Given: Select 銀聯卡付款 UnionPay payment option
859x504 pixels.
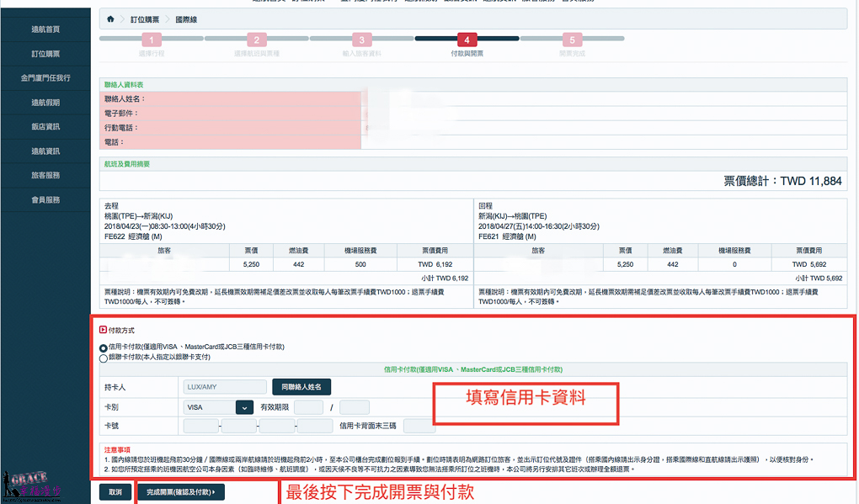Looking at the screenshot, I should coord(103,358).
